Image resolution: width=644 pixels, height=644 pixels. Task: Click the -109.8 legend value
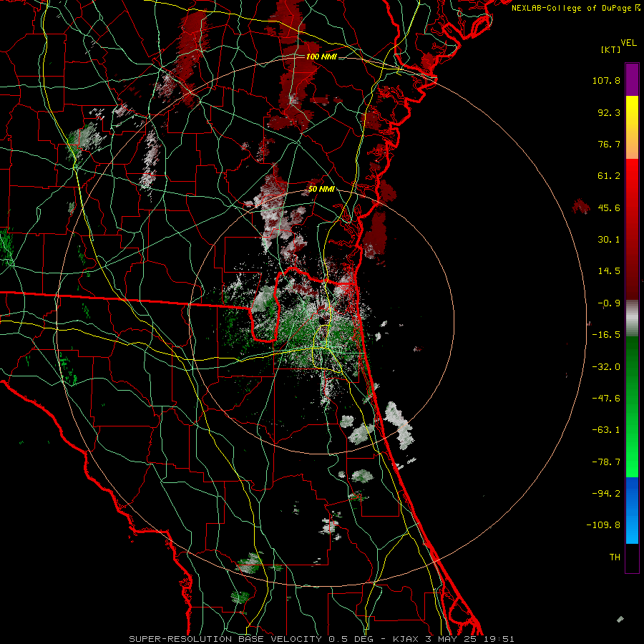pos(604,525)
